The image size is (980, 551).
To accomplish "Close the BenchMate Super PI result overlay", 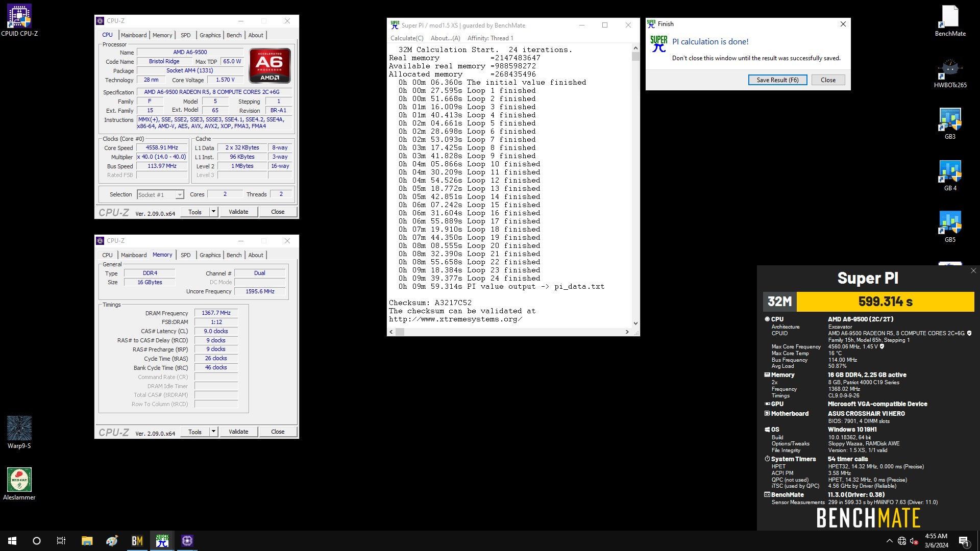I will 973,271.
